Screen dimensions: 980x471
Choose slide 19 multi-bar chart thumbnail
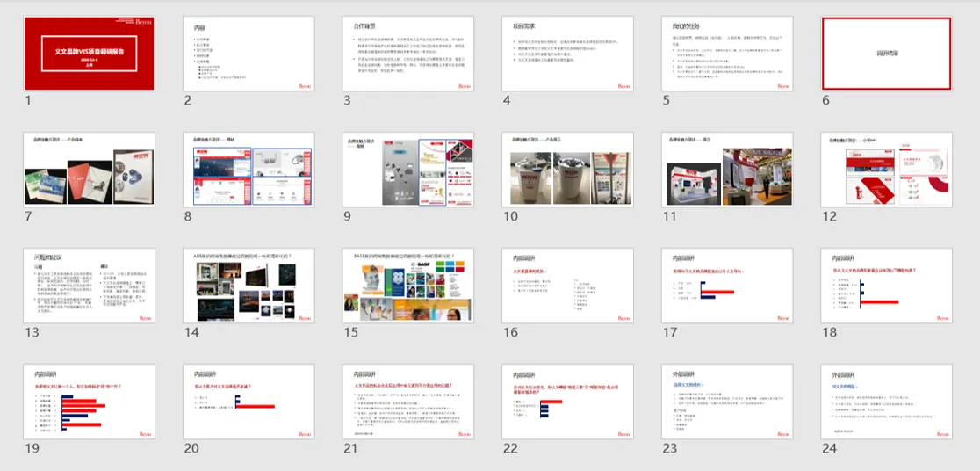point(90,402)
